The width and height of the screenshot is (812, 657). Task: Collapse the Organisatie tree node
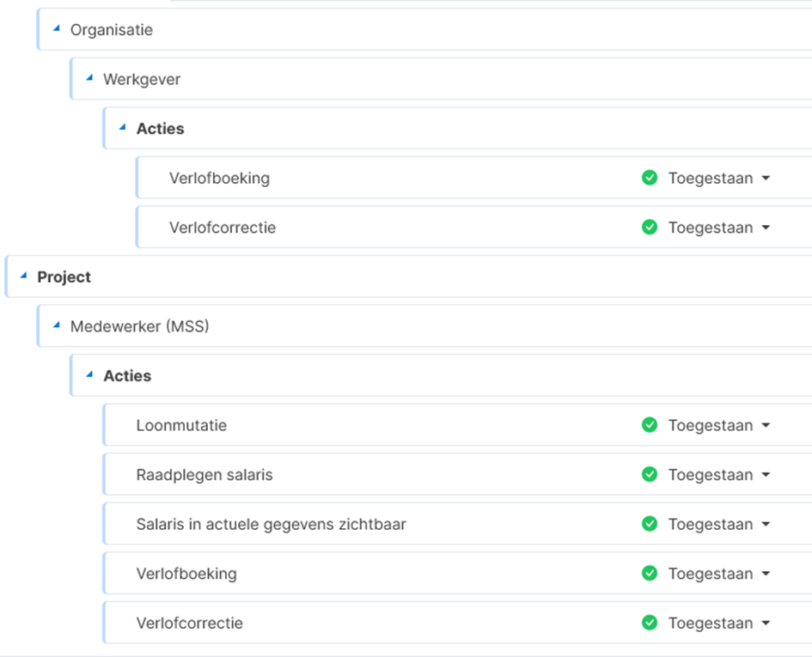tap(57, 28)
